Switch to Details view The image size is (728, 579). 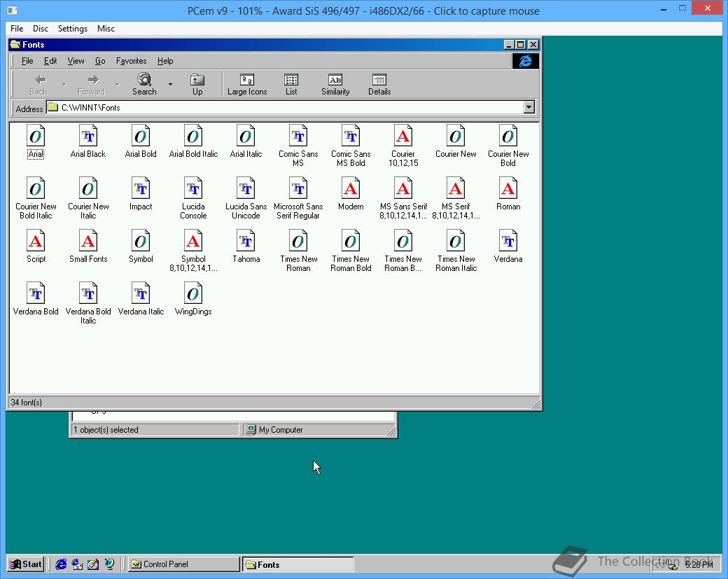(x=379, y=84)
